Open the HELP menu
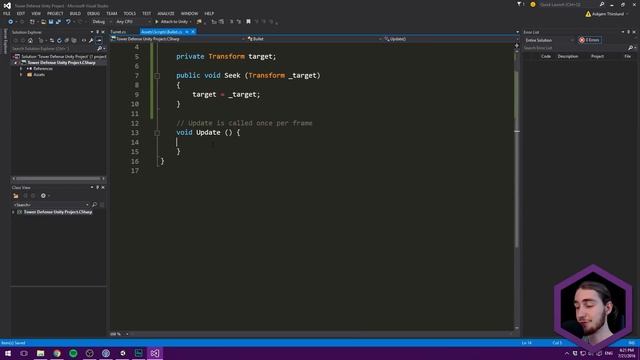Viewport: 640px width, 360px height. tap(209, 13)
